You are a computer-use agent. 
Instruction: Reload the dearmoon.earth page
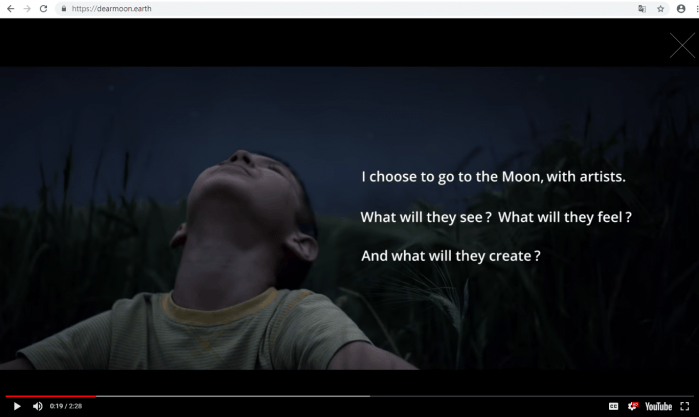point(43,8)
